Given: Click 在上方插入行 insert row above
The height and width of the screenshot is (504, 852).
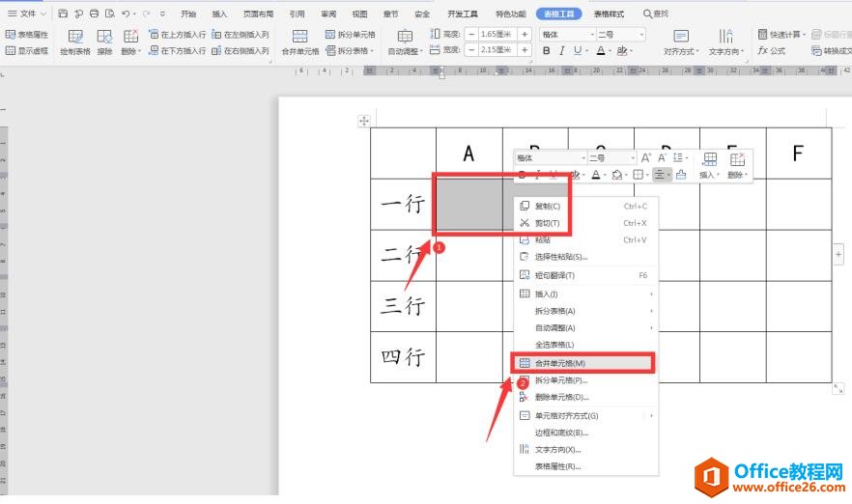Looking at the screenshot, I should [177, 34].
